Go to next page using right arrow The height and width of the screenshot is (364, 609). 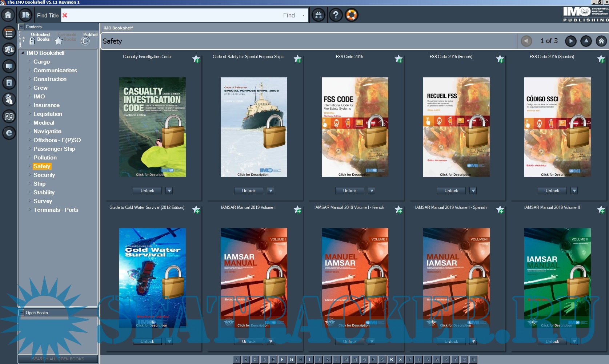coord(570,41)
